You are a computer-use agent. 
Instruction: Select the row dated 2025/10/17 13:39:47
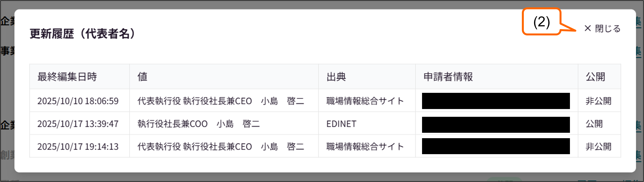click(78, 124)
